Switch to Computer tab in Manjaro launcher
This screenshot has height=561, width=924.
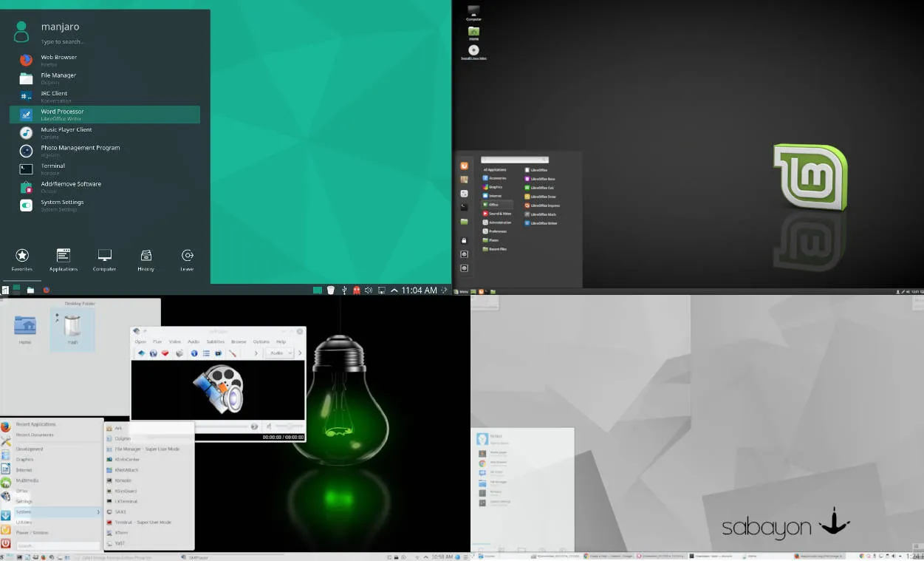coord(104,259)
